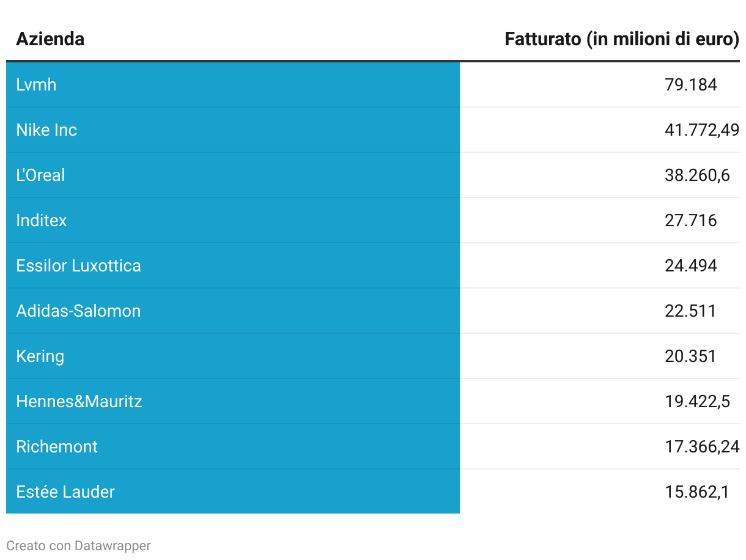Click the L'Oreal company name
Screen dimensions: 746x560
[40, 175]
